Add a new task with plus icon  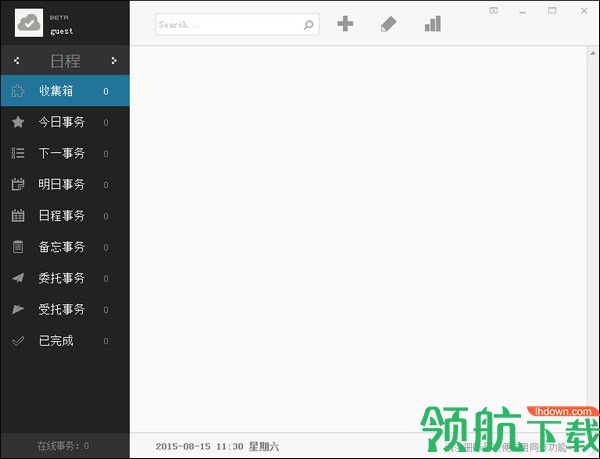coord(345,24)
